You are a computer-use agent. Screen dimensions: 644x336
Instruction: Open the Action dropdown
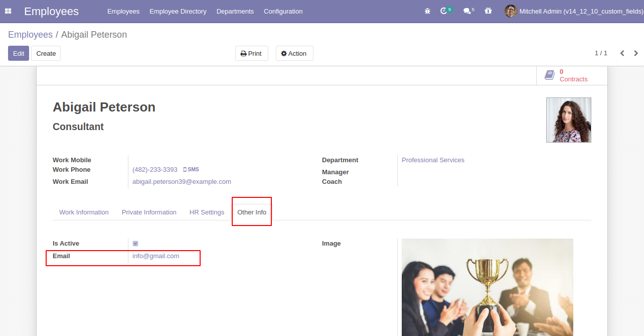coord(294,53)
